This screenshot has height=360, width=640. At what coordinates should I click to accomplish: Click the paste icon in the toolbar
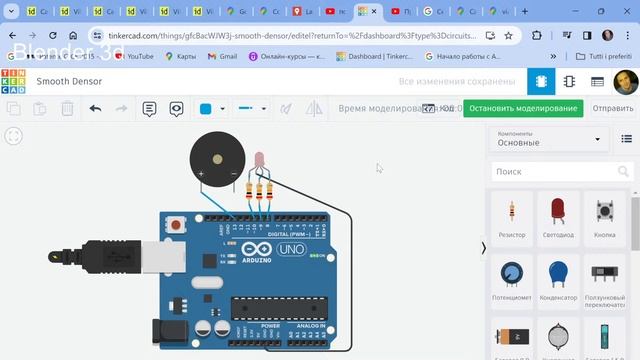40,109
